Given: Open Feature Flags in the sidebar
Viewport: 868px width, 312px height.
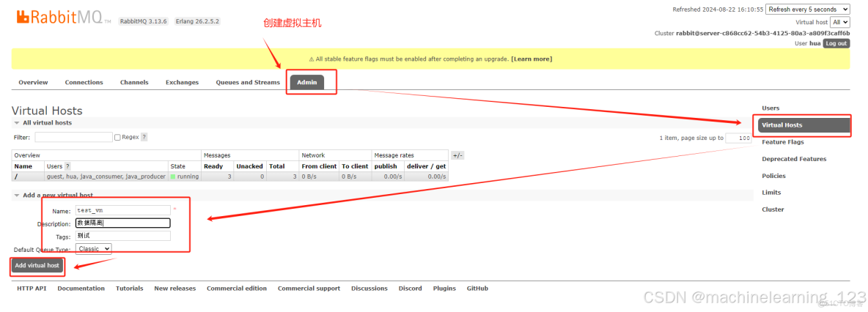Looking at the screenshot, I should click(x=783, y=142).
